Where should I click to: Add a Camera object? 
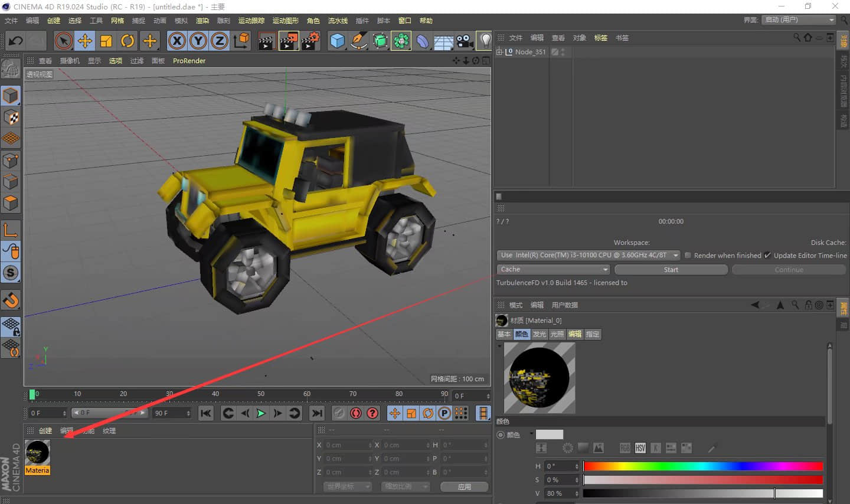[465, 41]
